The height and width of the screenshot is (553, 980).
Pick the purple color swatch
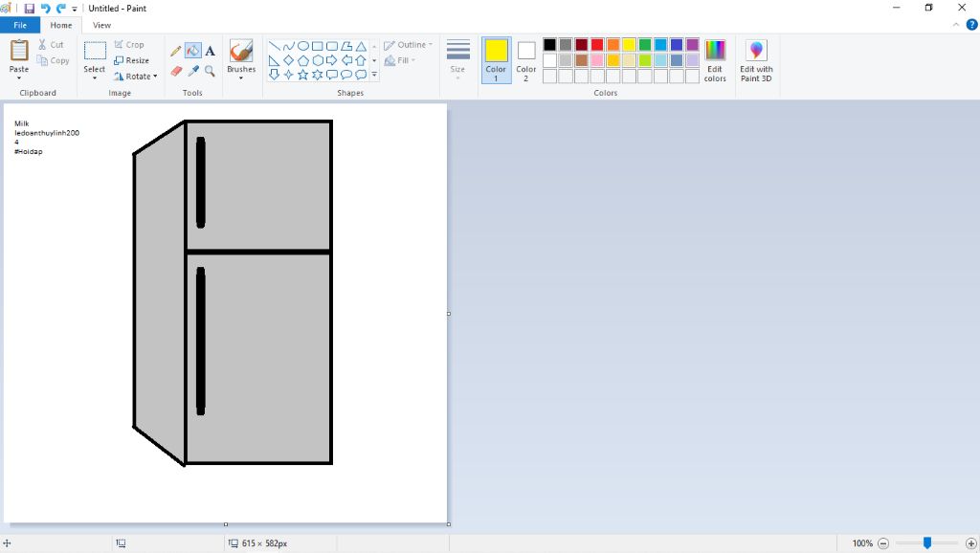click(x=693, y=44)
